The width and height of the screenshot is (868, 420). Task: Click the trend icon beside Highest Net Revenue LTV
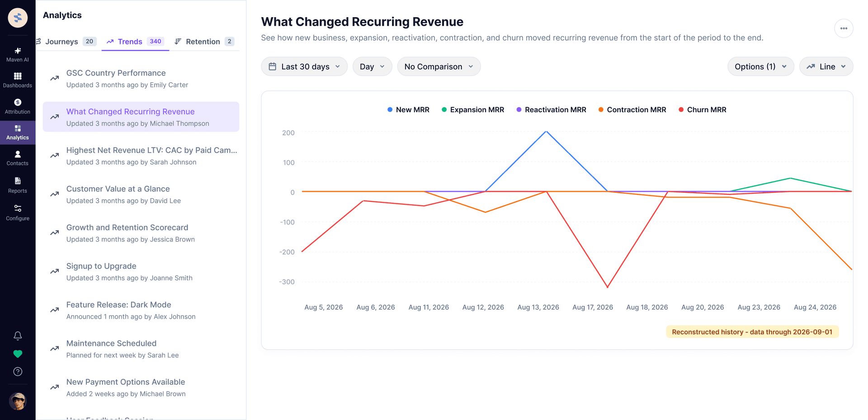point(55,156)
